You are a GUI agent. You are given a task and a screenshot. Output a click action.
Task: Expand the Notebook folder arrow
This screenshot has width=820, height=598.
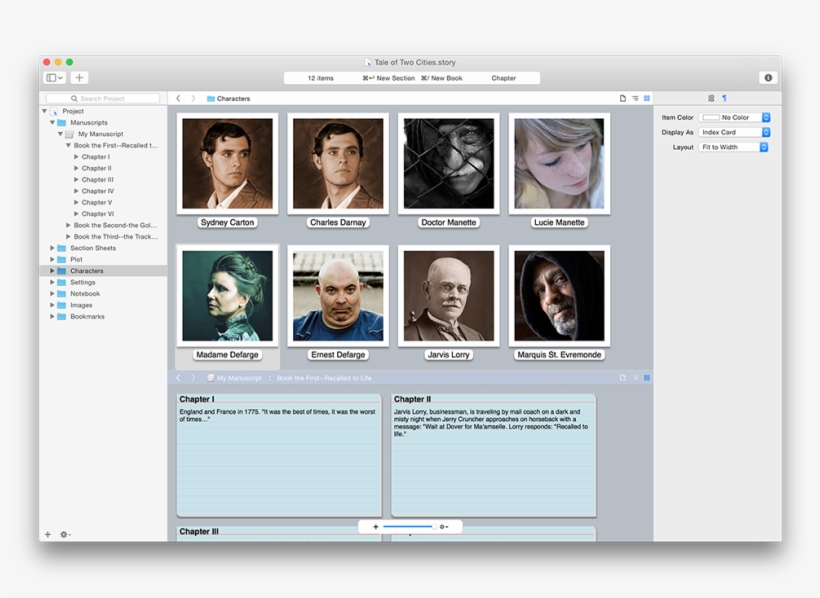click(x=52, y=294)
